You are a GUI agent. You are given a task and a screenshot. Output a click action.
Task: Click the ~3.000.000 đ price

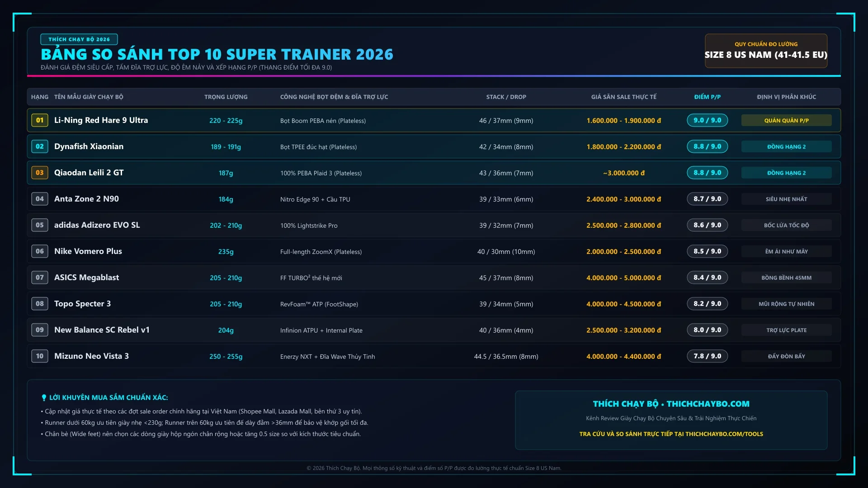pos(624,173)
